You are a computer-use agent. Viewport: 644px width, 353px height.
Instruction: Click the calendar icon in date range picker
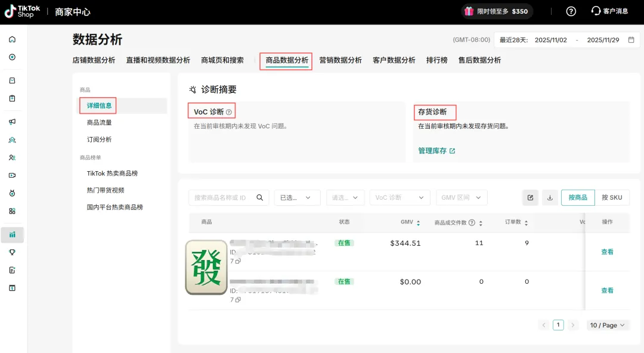631,40
